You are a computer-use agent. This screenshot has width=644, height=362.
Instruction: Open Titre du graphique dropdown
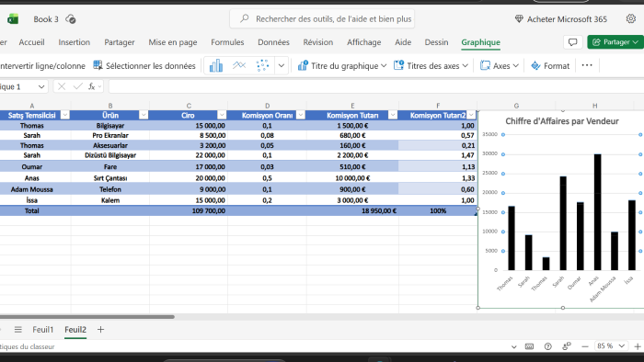[342, 65]
